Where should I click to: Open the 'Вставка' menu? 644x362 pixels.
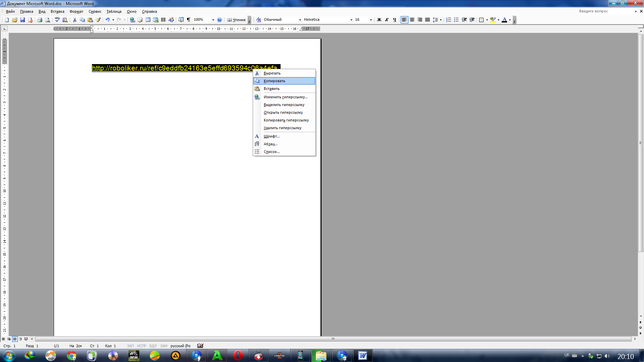coord(57,11)
